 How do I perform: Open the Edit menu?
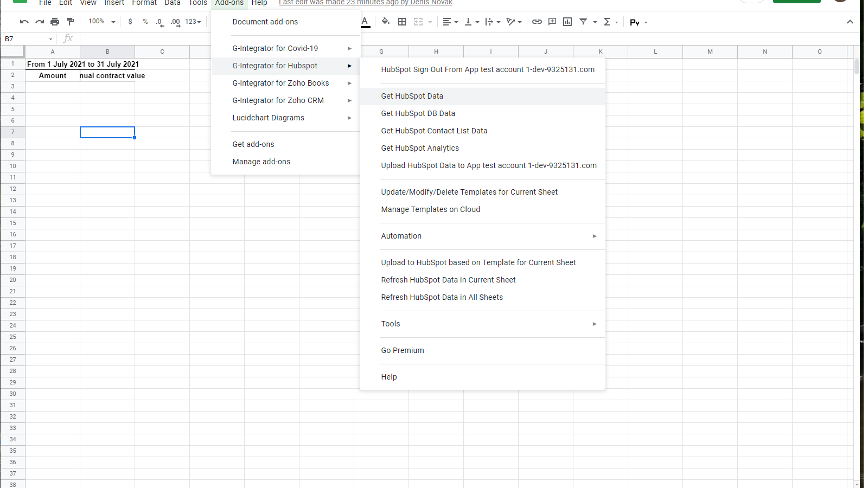(x=66, y=3)
